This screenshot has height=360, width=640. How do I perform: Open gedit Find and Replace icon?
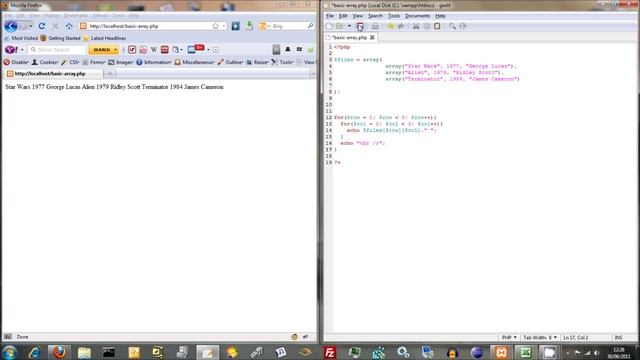click(463, 26)
